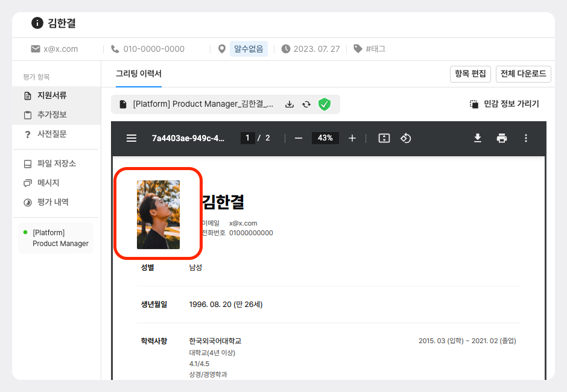567x392 pixels.
Task: Open 메시지 in sidebar
Action: (x=57, y=183)
